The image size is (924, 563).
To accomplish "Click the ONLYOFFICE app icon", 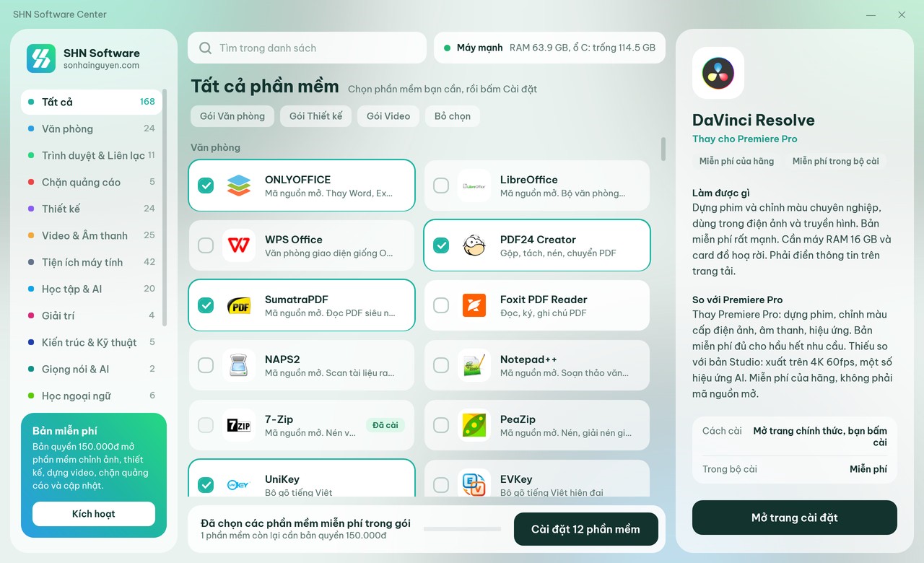I will (x=239, y=186).
